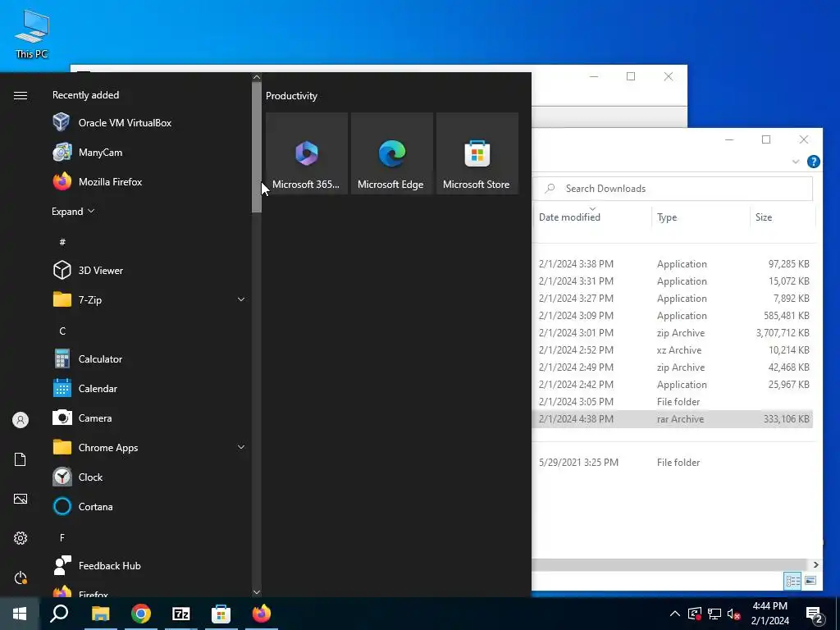
Task: Show hidden system tray icons
Action: (x=675, y=614)
